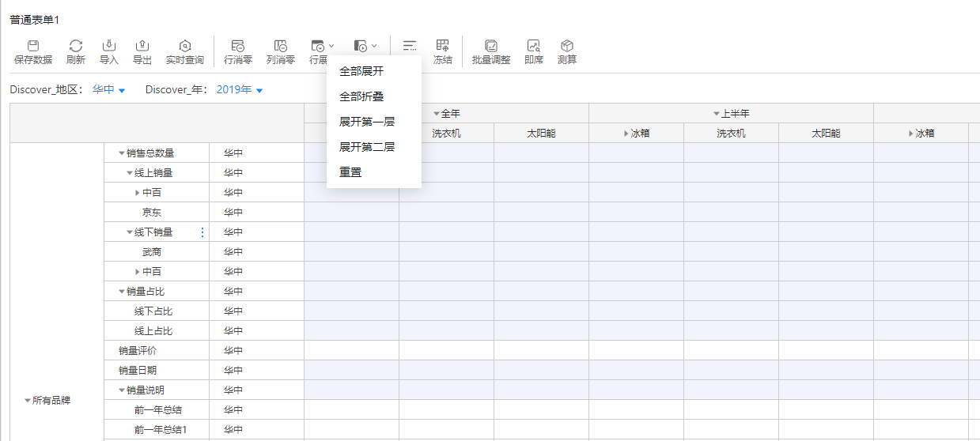The image size is (980, 441).
Task: Collapse the 所有品牌 tree node
Action: point(28,401)
